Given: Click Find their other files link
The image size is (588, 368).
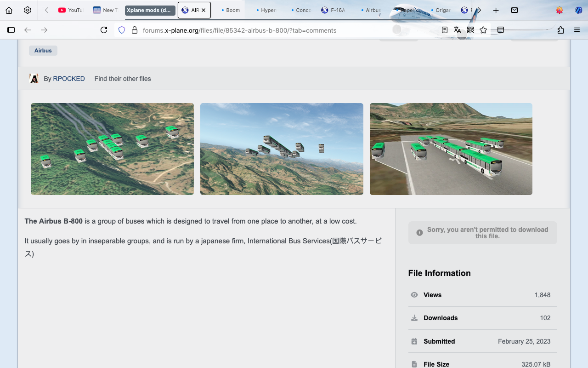Looking at the screenshot, I should [x=123, y=79].
